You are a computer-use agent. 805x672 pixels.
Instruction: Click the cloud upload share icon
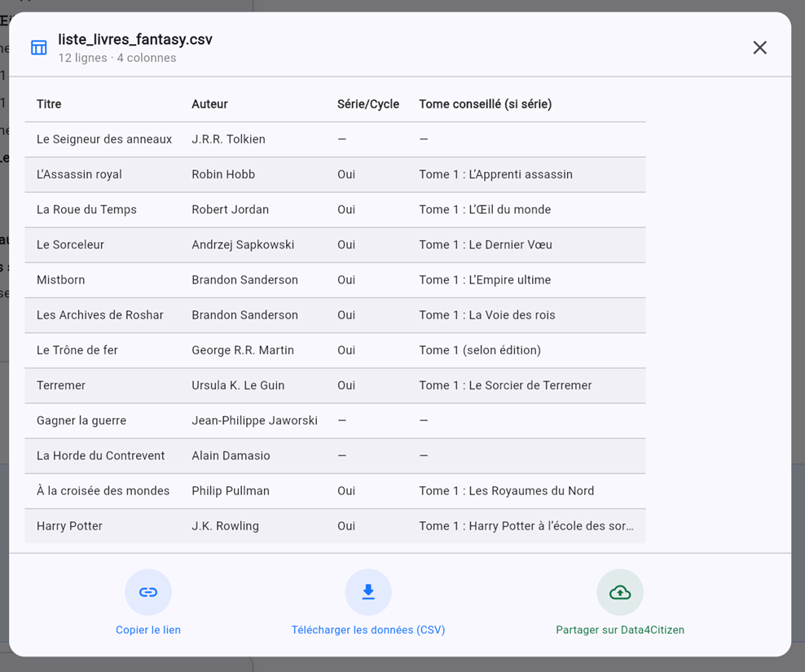coord(620,592)
